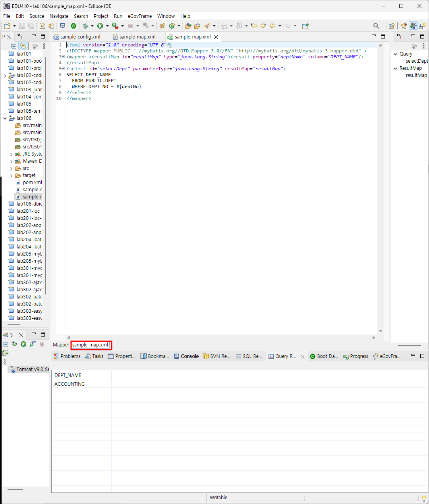
Task: Open the Navigate menu
Action: point(59,16)
